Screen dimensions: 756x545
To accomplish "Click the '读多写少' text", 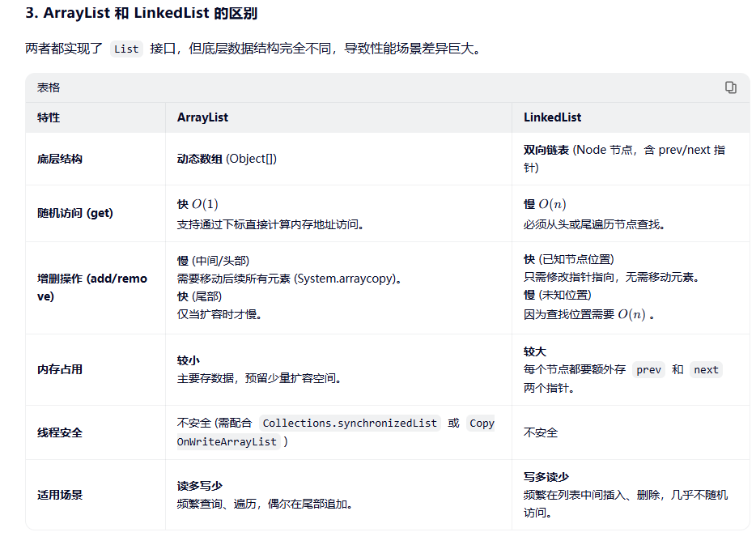I will click(x=200, y=486).
